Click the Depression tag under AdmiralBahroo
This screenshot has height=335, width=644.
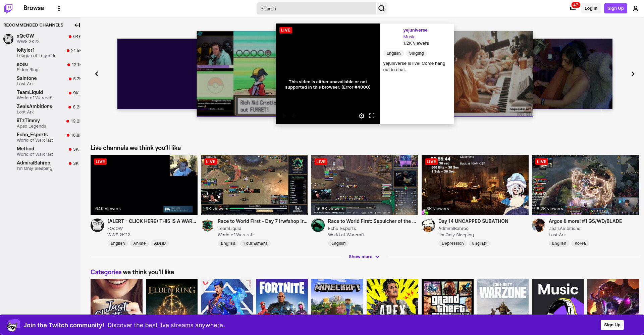point(452,243)
